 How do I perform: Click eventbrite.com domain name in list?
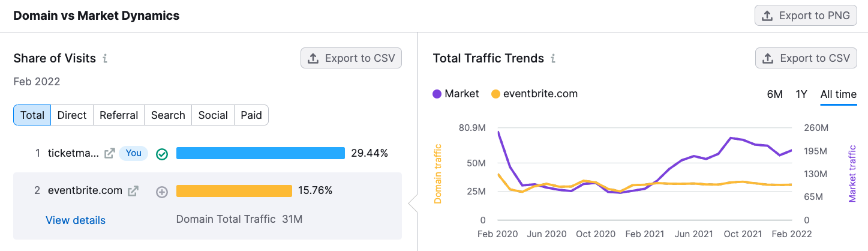coord(85,190)
